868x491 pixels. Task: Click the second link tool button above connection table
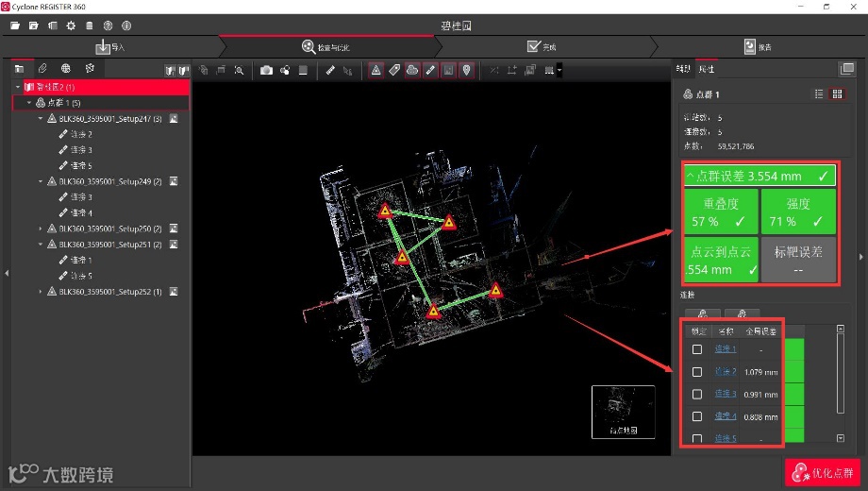[742, 313]
